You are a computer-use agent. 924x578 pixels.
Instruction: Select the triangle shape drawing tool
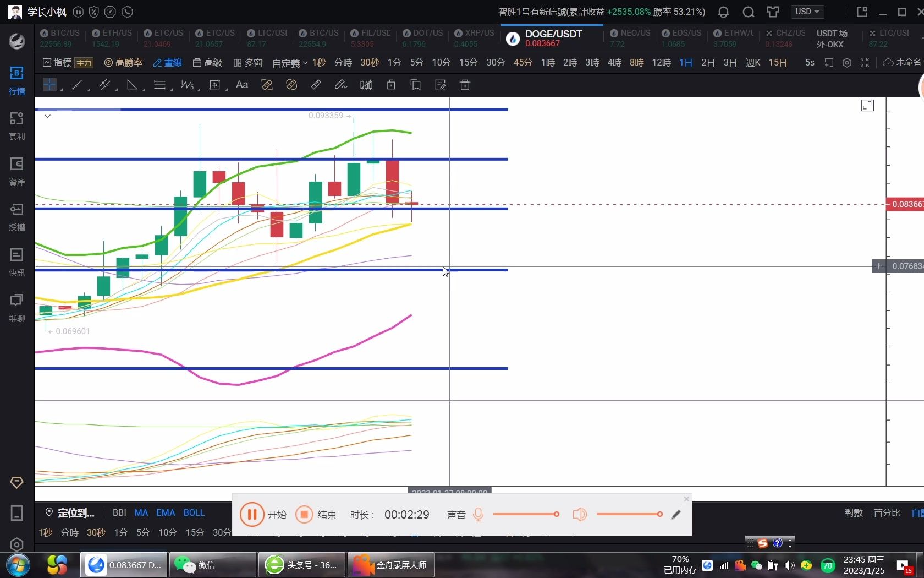pos(132,85)
